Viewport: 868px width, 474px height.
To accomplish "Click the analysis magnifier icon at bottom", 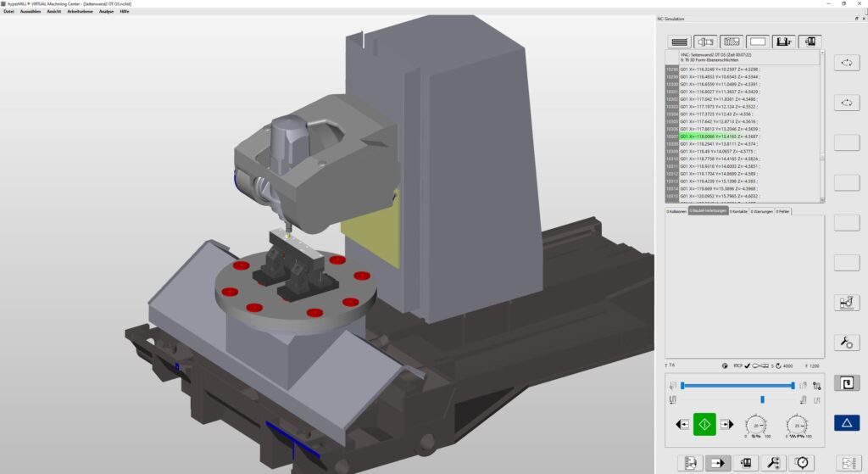I will (774, 463).
